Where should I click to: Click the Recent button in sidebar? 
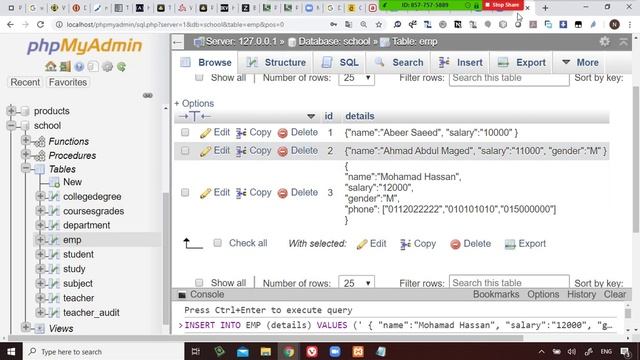[25, 82]
